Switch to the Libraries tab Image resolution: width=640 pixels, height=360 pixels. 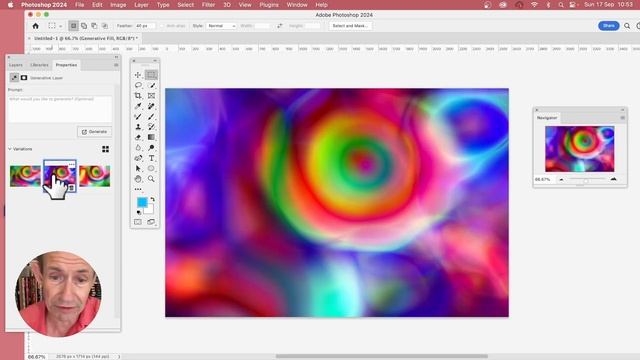point(39,65)
